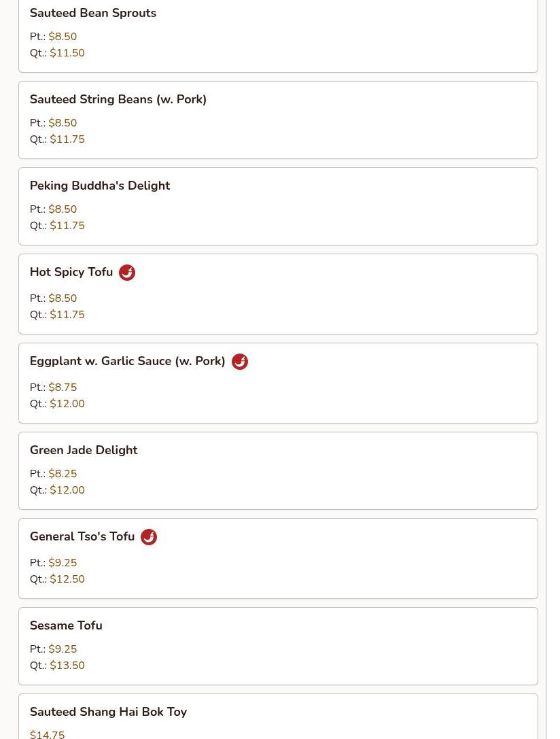
Task: Select General Tso's Tofu dish name
Action: (x=82, y=536)
